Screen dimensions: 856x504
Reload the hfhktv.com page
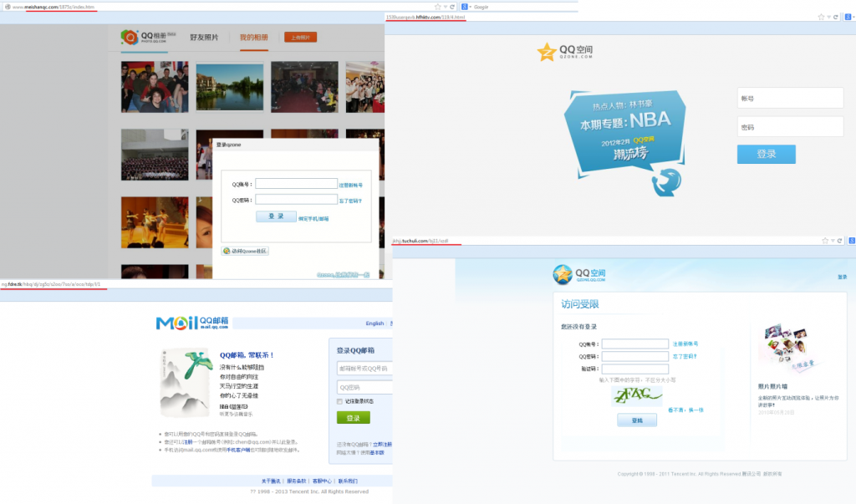[x=835, y=17]
